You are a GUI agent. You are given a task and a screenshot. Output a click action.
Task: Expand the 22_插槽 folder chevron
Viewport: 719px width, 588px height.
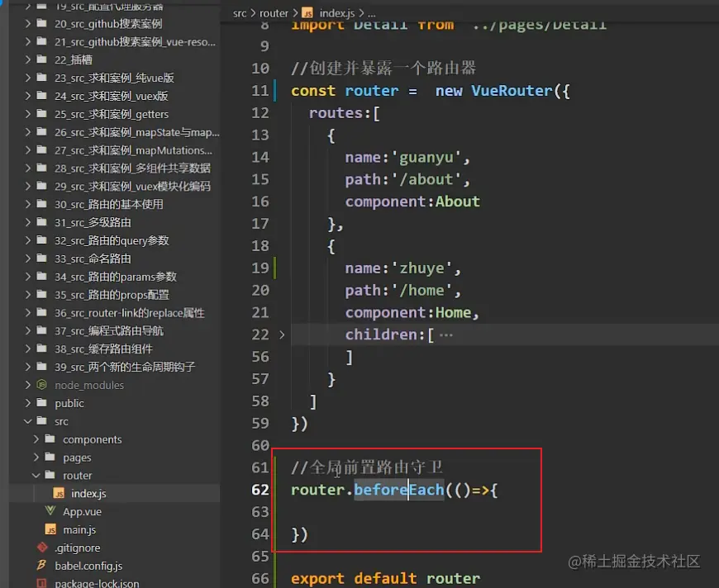[28, 59]
